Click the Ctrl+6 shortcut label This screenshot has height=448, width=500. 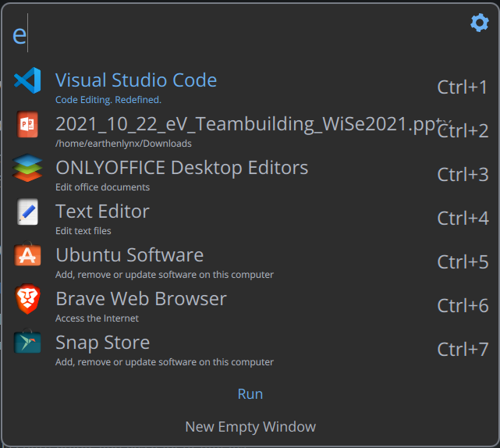pos(463,306)
